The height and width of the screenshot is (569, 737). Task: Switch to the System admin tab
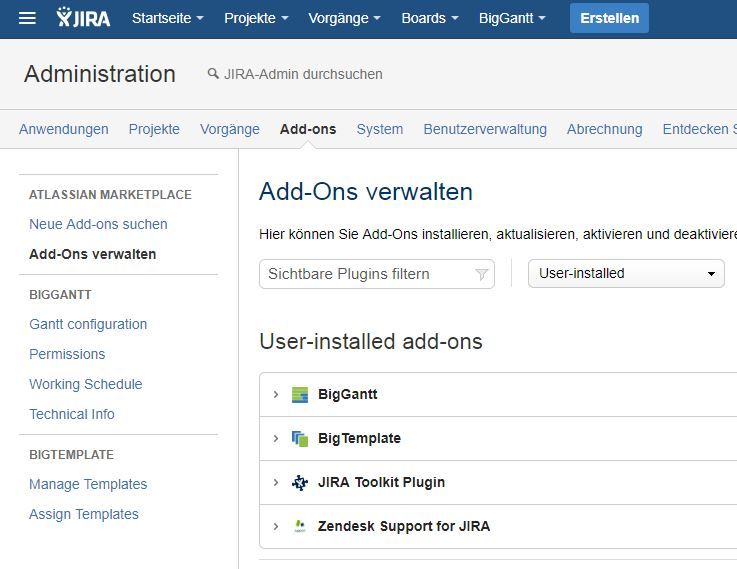point(380,129)
